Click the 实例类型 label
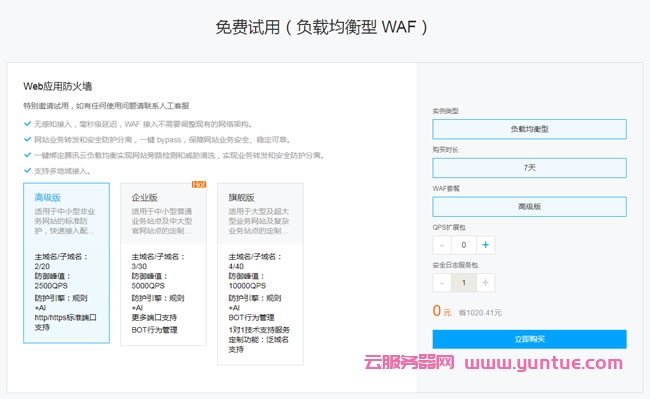650x399 pixels. click(446, 111)
